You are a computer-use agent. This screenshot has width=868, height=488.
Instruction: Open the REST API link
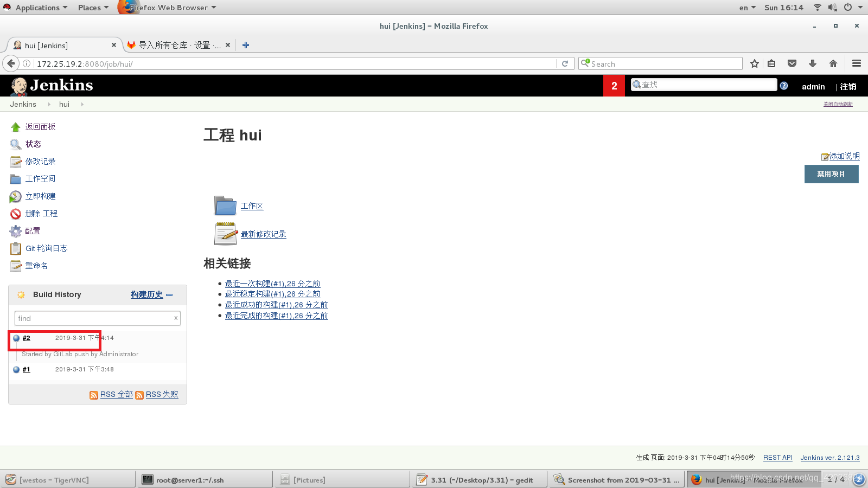[777, 458]
